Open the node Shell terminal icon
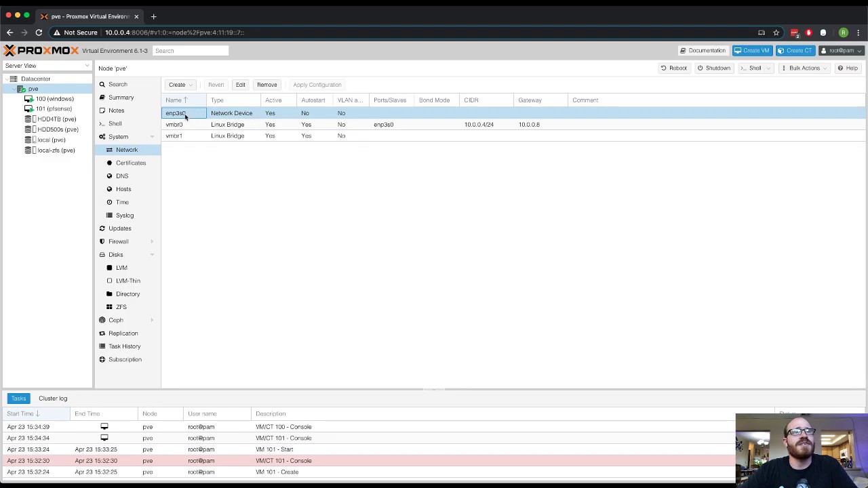 (102, 123)
